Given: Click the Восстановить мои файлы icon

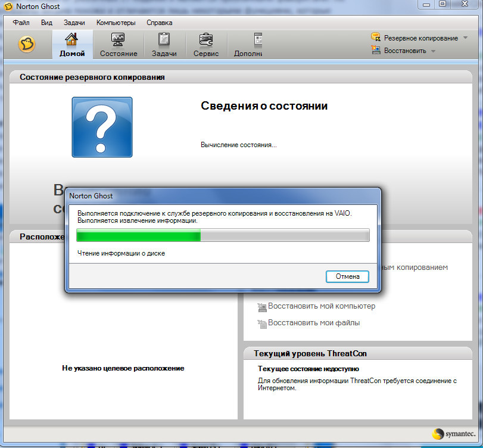Looking at the screenshot, I should (x=261, y=324).
